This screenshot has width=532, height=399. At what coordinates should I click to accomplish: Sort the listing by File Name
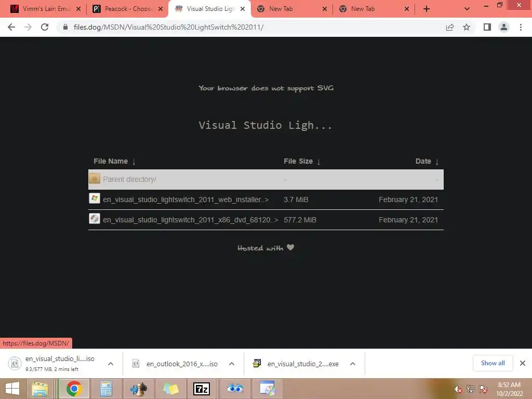pyautogui.click(x=114, y=161)
